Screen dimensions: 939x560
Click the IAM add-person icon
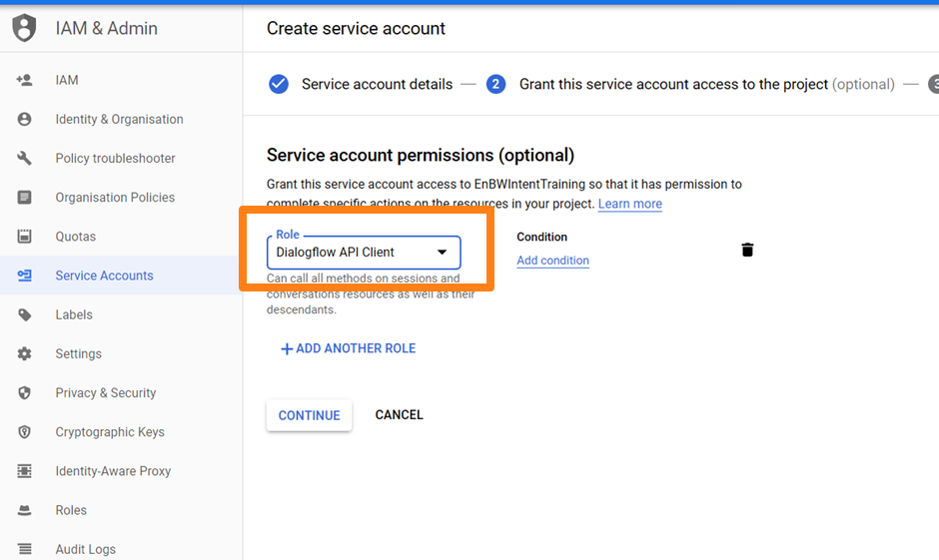(x=25, y=80)
